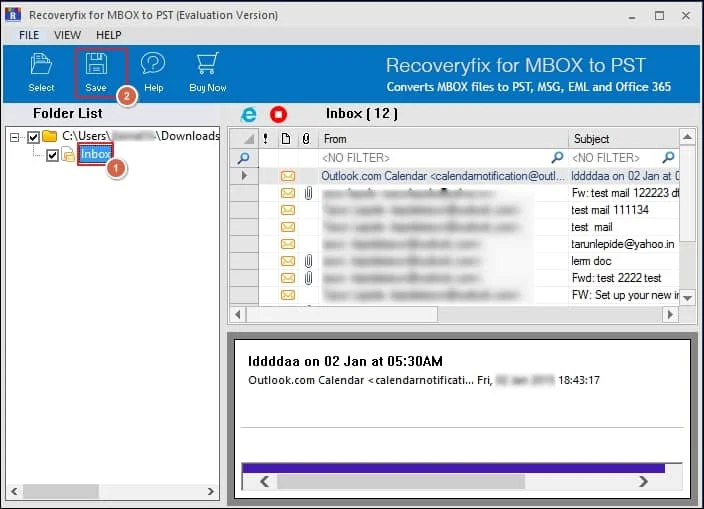Select 'test mail 111134' subject cell
The width and height of the screenshot is (704, 509).
[624, 210]
